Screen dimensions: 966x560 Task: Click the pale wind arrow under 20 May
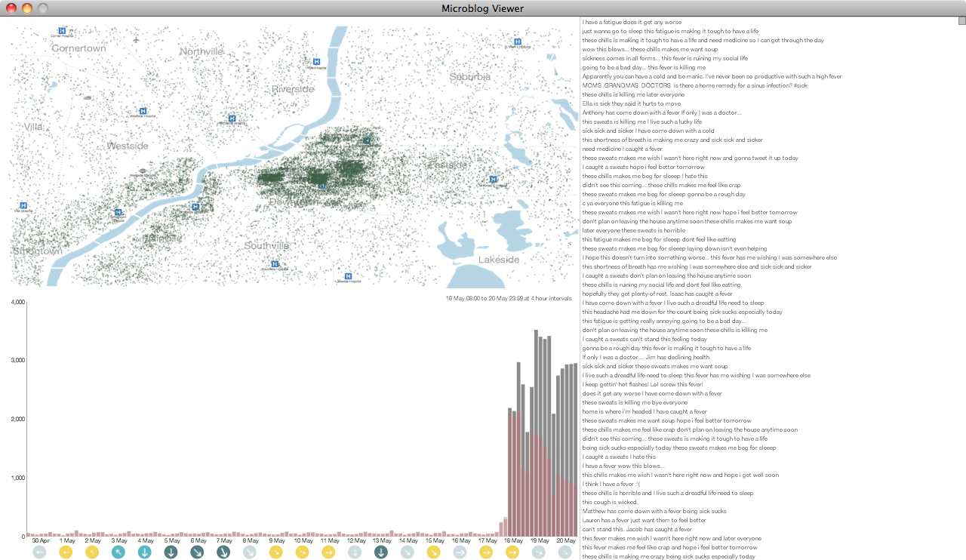coord(565,552)
